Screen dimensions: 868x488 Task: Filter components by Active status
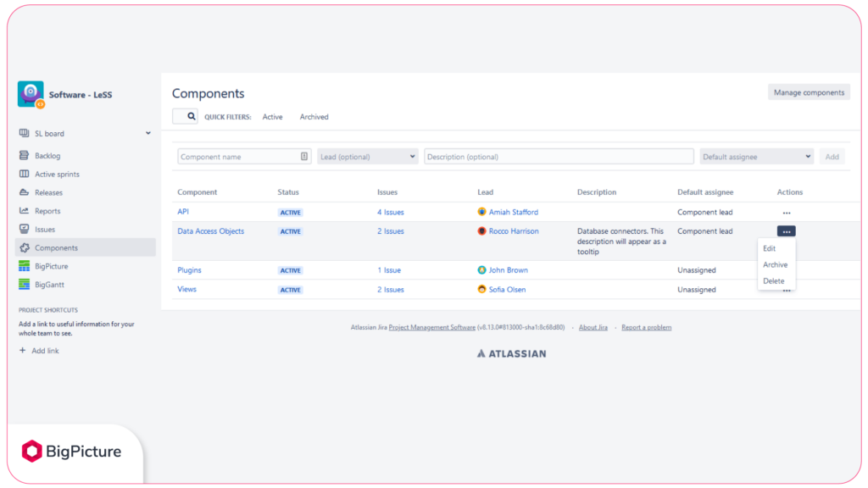pyautogui.click(x=272, y=116)
